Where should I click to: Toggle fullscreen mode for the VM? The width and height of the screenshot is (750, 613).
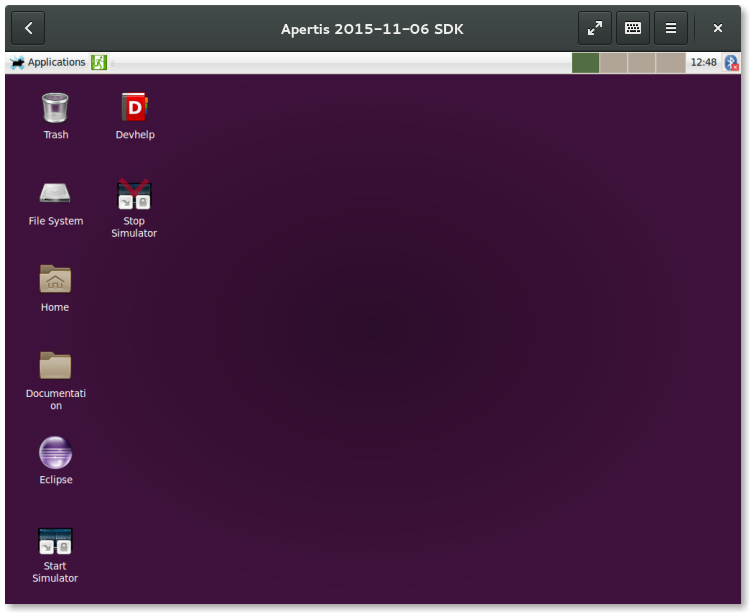coord(595,28)
